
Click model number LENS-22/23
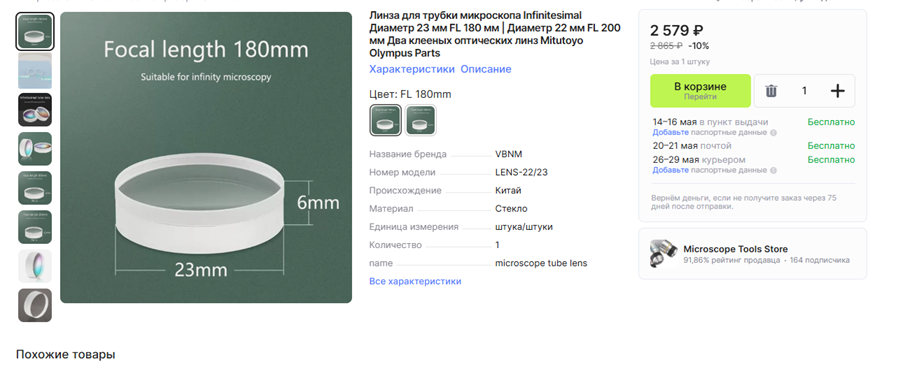(x=521, y=173)
